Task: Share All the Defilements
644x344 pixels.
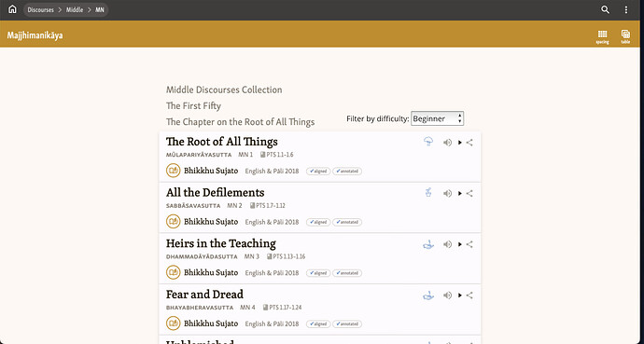Action: point(469,194)
